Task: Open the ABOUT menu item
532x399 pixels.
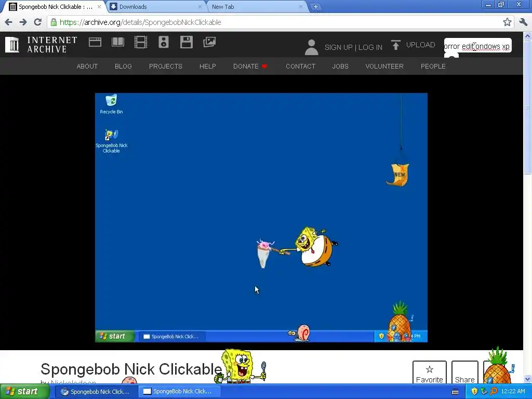Action: (x=87, y=66)
